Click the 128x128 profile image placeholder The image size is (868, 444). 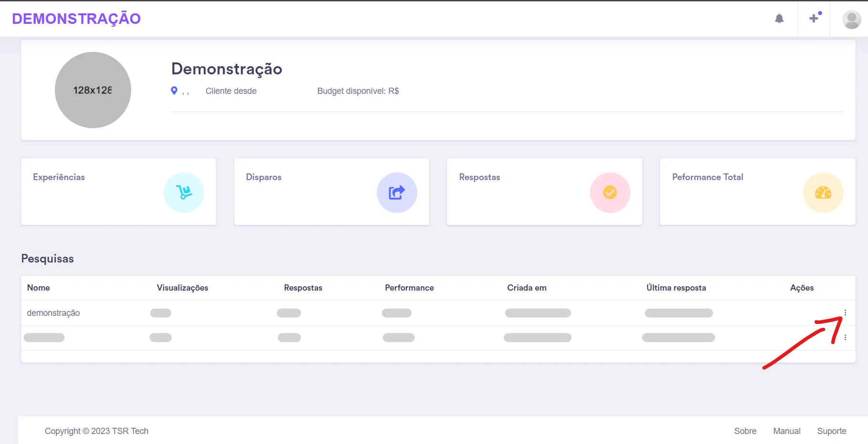click(93, 90)
